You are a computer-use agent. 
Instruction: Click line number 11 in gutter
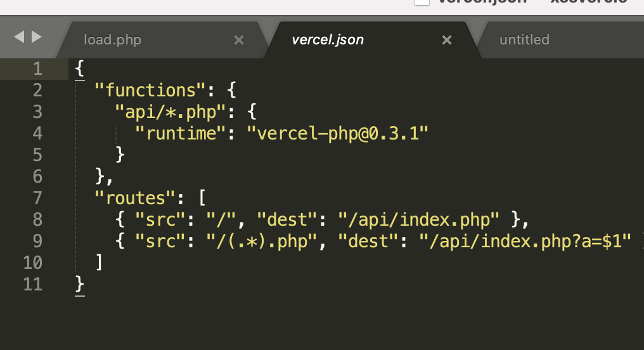[x=32, y=284]
